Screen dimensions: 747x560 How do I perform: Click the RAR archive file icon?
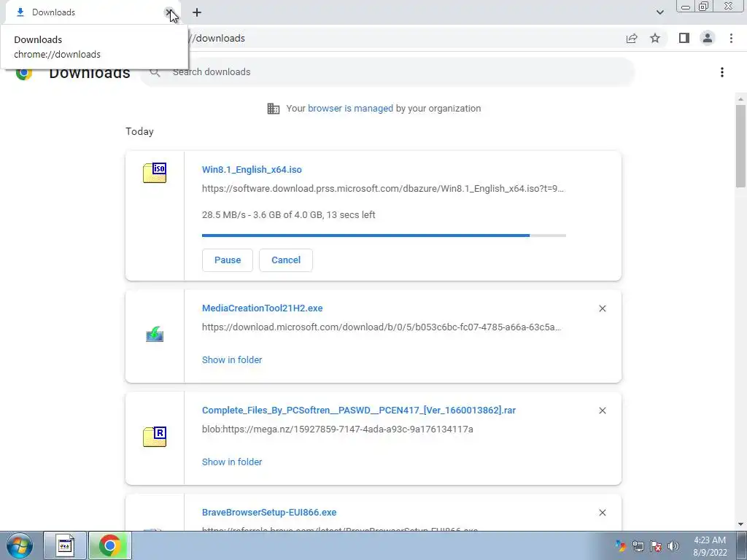(155, 436)
